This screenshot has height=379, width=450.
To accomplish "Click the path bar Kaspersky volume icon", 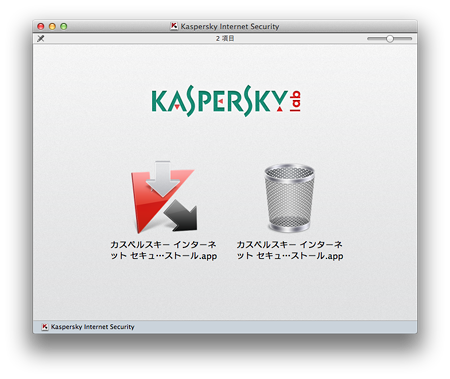I will coord(45,327).
